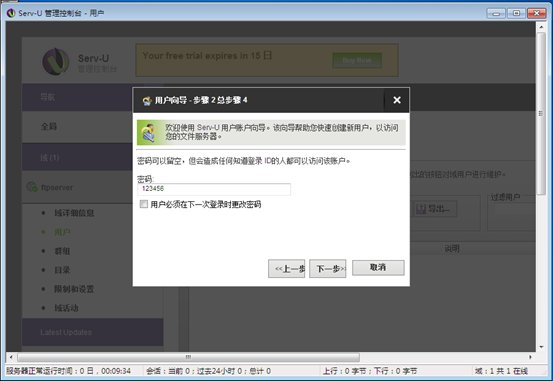
Task: Click the 域: 1 共 1 在线 status entry
Action: (x=501, y=371)
